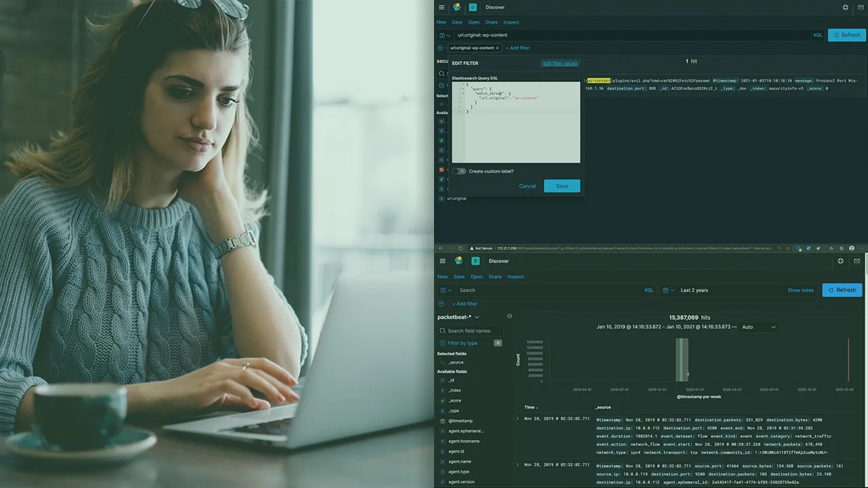Expand first Nov 28, 2019 document row
The height and width of the screenshot is (488, 868).
pos(519,419)
